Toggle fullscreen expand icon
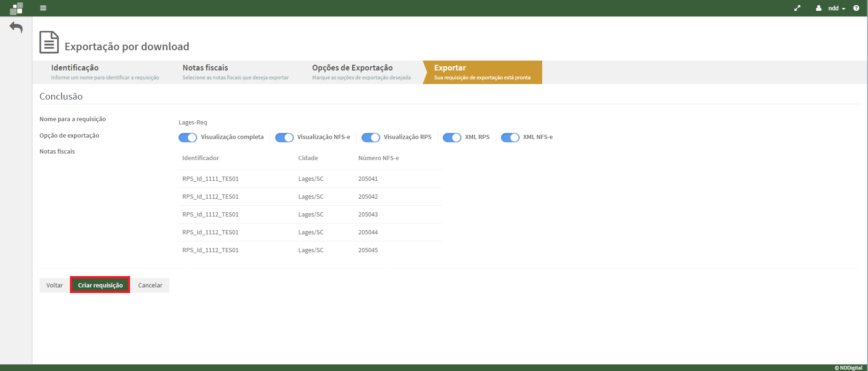Viewport: 868px width, 371px height. (x=797, y=8)
